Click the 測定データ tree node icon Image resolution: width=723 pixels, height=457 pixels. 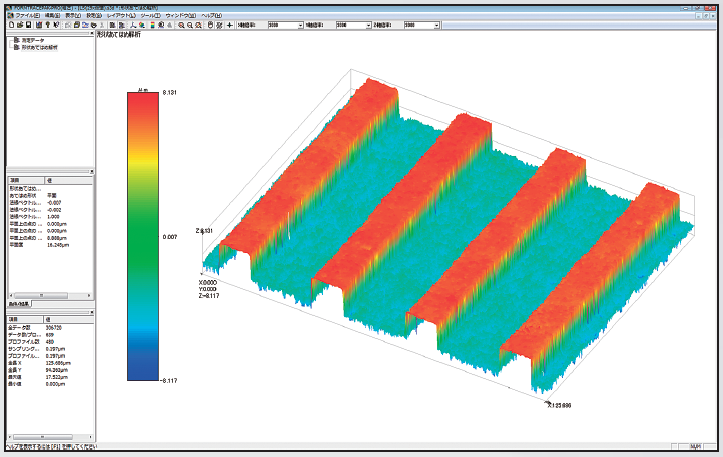point(17,40)
